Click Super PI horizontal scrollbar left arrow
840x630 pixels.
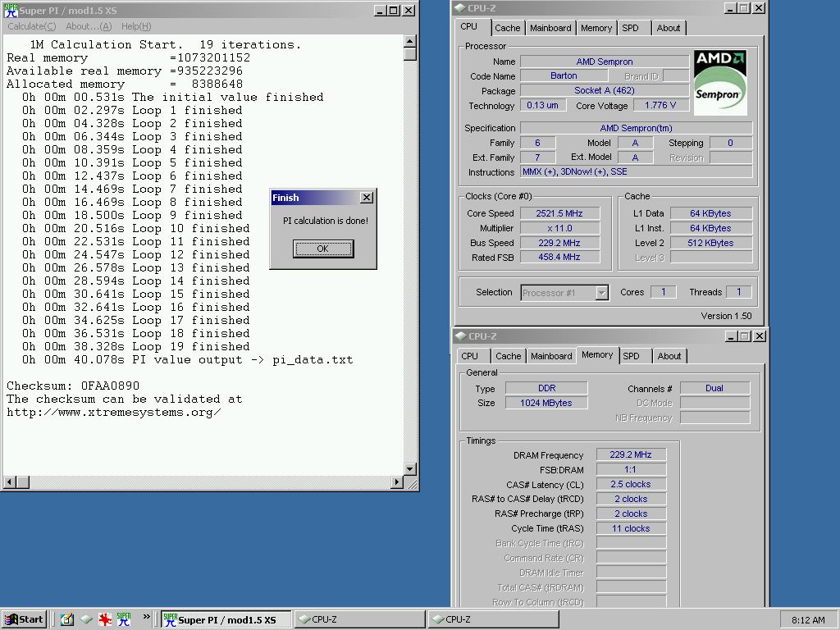[9, 482]
